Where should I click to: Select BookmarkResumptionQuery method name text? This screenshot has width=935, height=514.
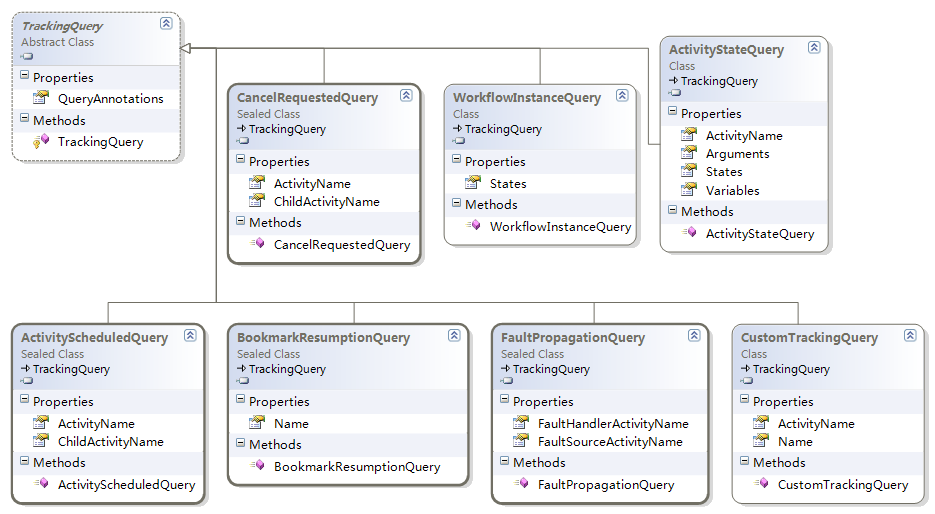pos(357,467)
